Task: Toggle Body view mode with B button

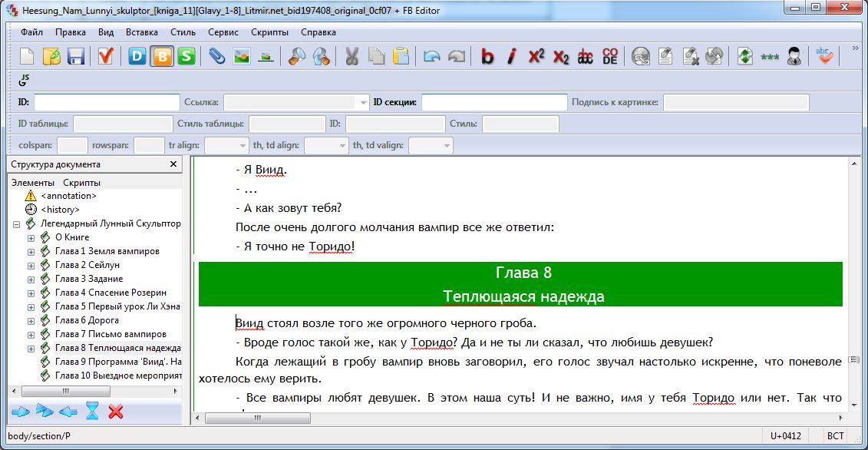Action: (x=162, y=56)
